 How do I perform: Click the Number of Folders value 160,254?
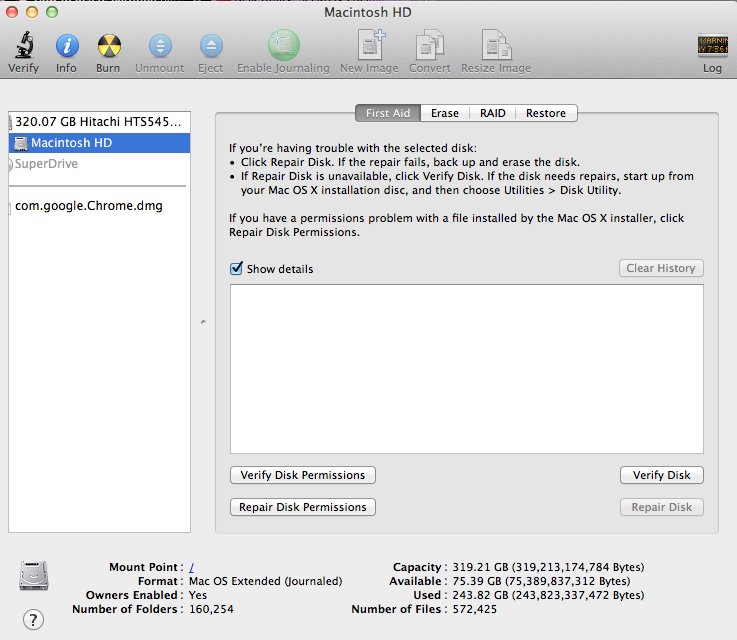211,609
